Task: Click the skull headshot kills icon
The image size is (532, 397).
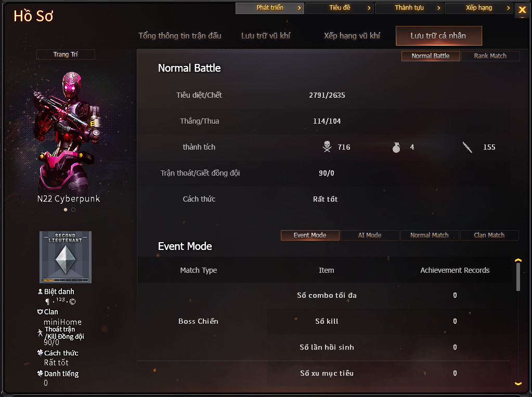Action: tap(327, 147)
